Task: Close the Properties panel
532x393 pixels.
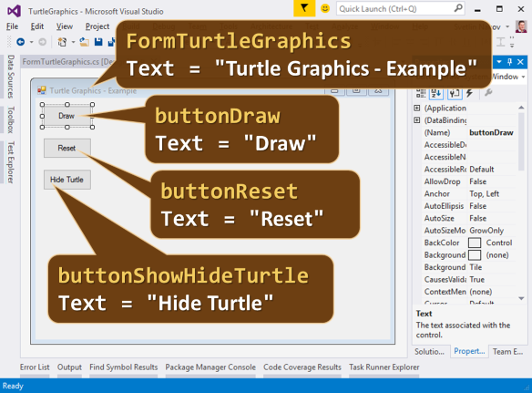Action: [x=520, y=62]
